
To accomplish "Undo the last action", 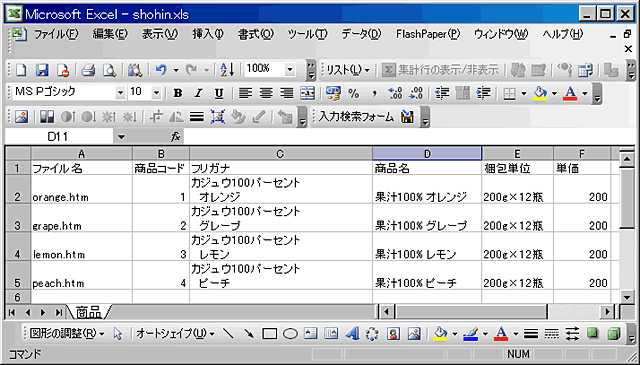I will point(161,70).
